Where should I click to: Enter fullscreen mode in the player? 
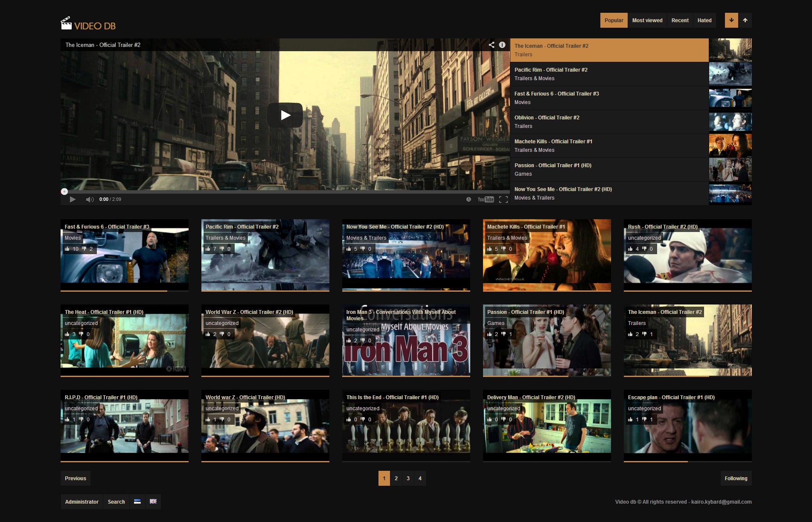click(x=503, y=199)
